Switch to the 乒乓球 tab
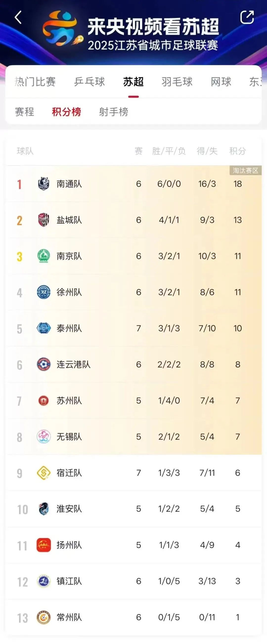This screenshot has height=644, width=267. pos(89,82)
